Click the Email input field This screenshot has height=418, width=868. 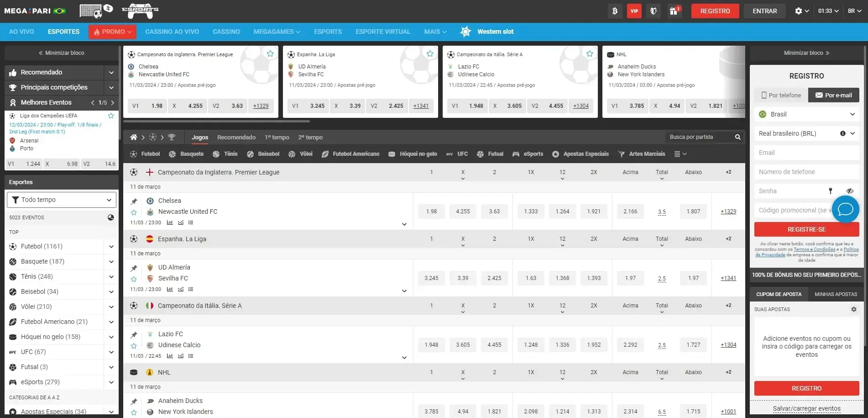pyautogui.click(x=806, y=153)
